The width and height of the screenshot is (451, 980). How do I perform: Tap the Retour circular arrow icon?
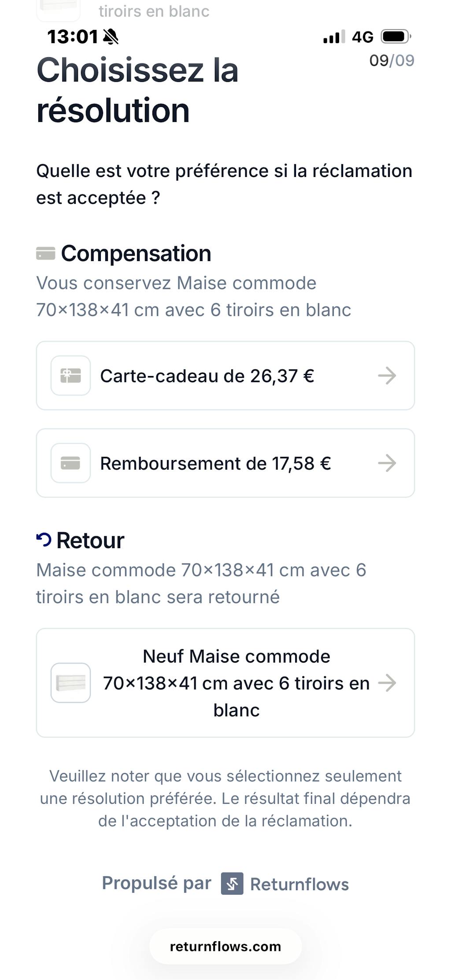[x=44, y=539]
